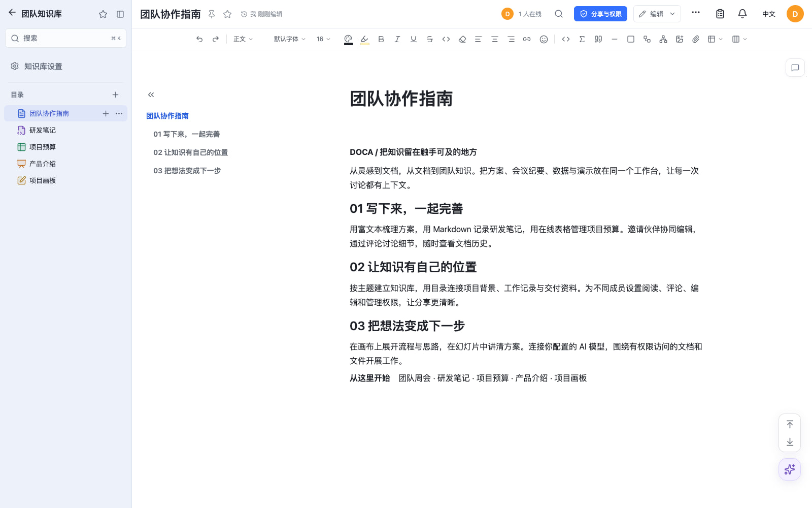Redo the last edit
This screenshot has height=508, width=812.
click(216, 39)
